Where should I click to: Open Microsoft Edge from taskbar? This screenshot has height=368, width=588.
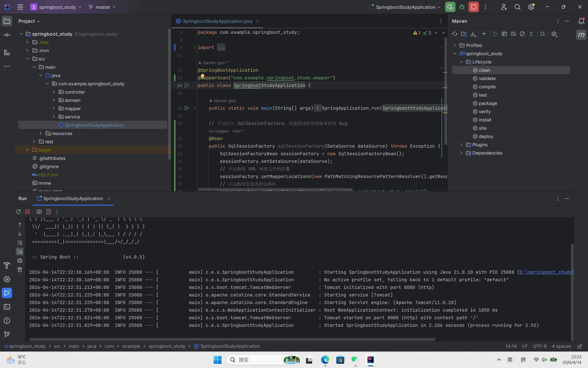click(325, 360)
